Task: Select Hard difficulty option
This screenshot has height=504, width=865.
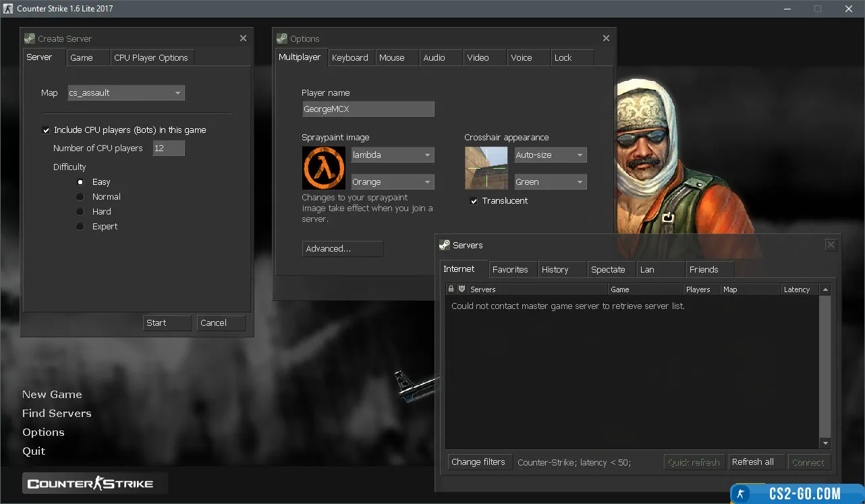Action: click(80, 212)
